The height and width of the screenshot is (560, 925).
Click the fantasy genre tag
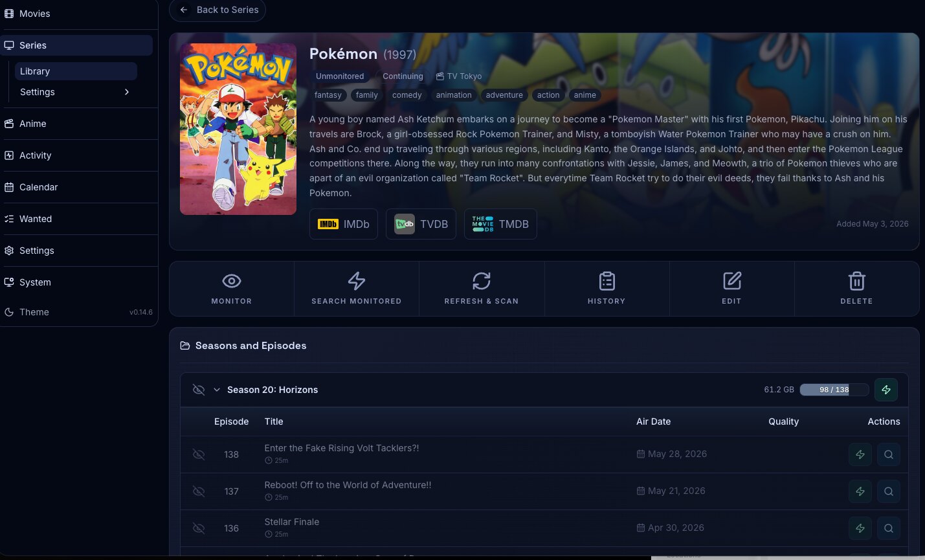click(x=328, y=95)
